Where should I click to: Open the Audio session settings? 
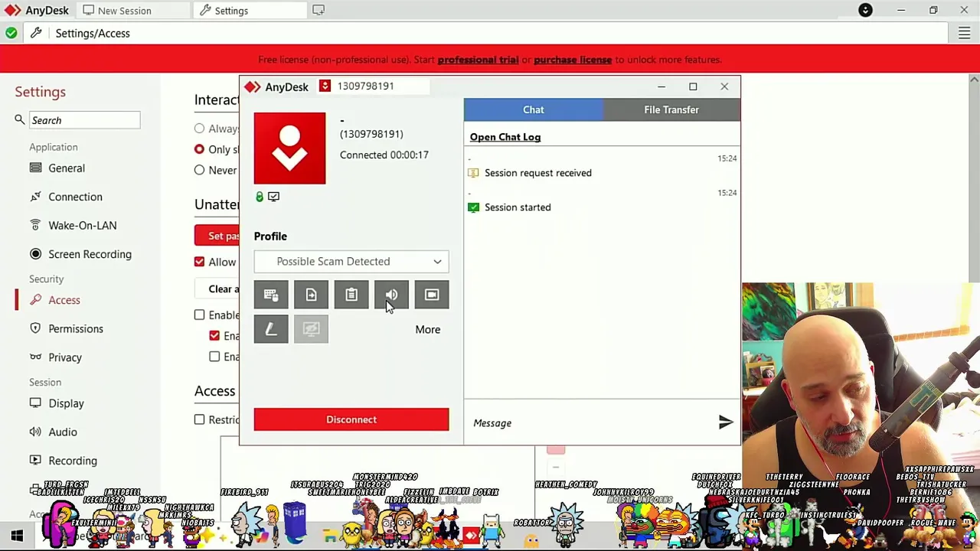point(63,432)
